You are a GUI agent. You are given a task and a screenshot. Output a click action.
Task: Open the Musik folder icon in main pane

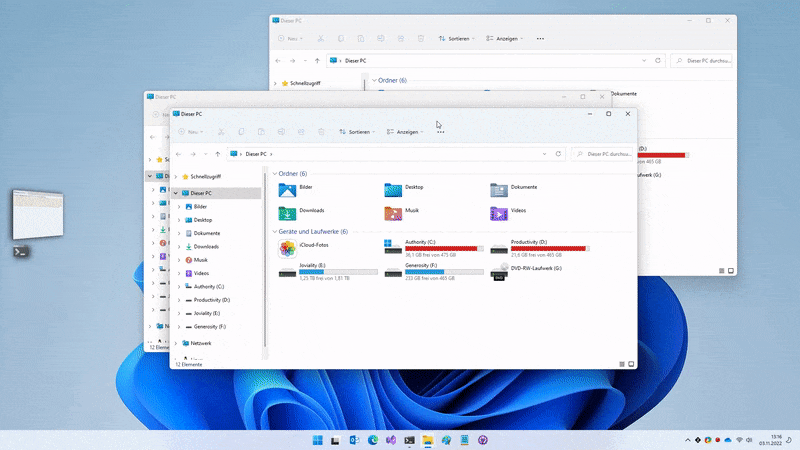point(393,213)
